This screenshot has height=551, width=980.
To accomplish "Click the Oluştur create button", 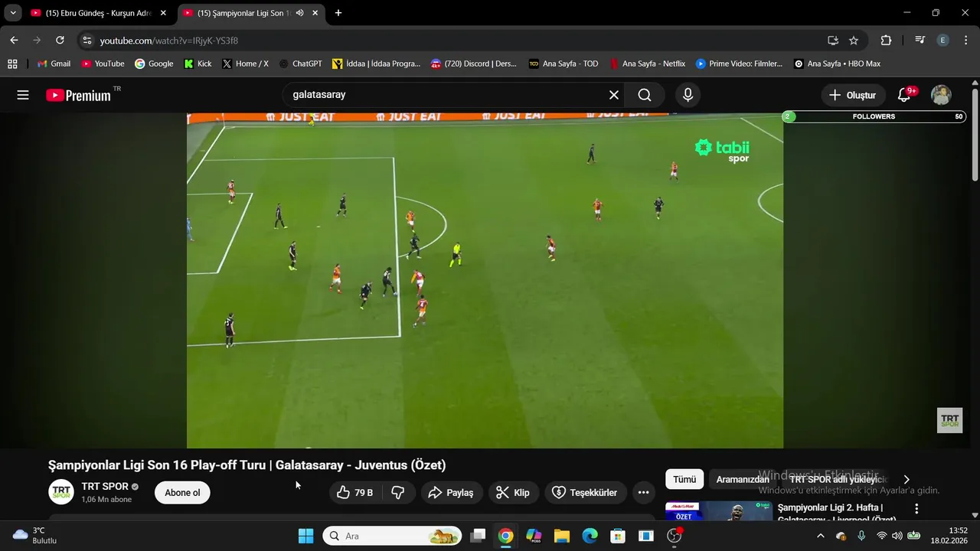I will (853, 95).
